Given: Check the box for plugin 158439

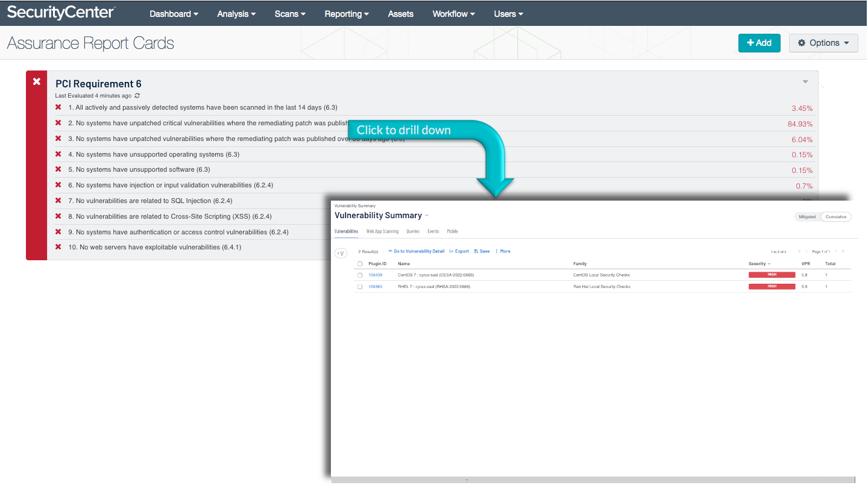Looking at the screenshot, I should pos(360,275).
